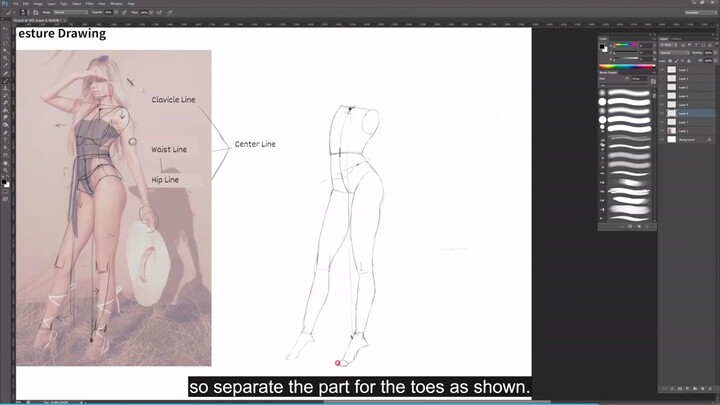Open Brush panel from options bar icon

[x=36, y=12]
